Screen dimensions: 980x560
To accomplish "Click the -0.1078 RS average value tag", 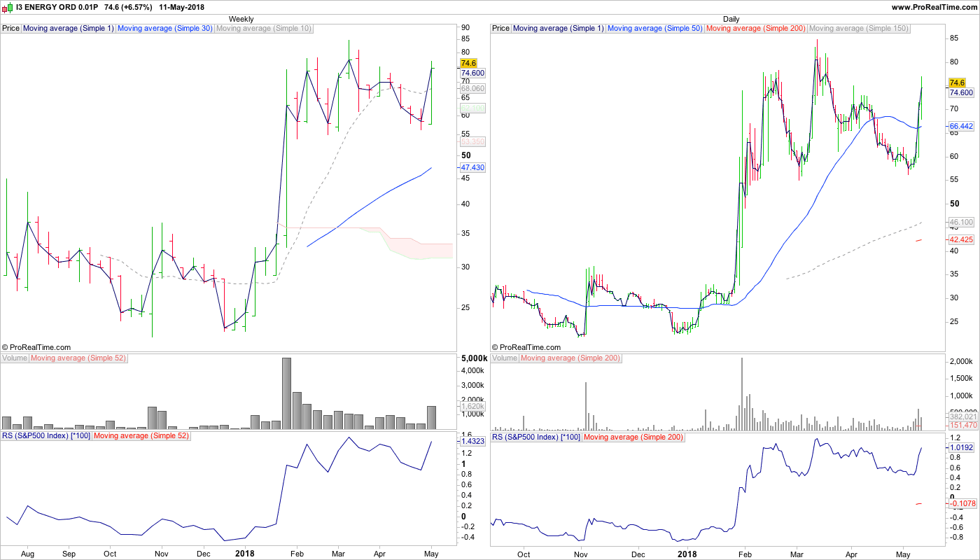I will [x=962, y=503].
